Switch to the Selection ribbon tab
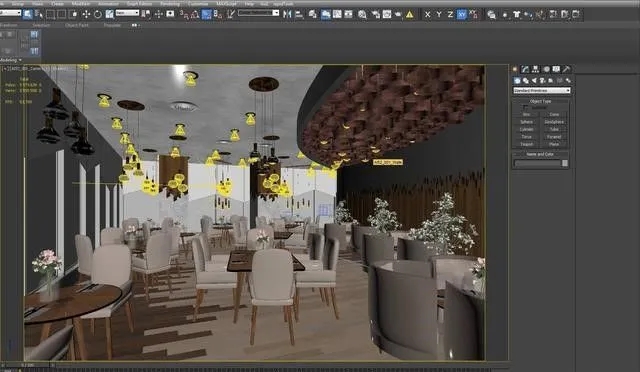The height and width of the screenshot is (372, 640). [41, 25]
